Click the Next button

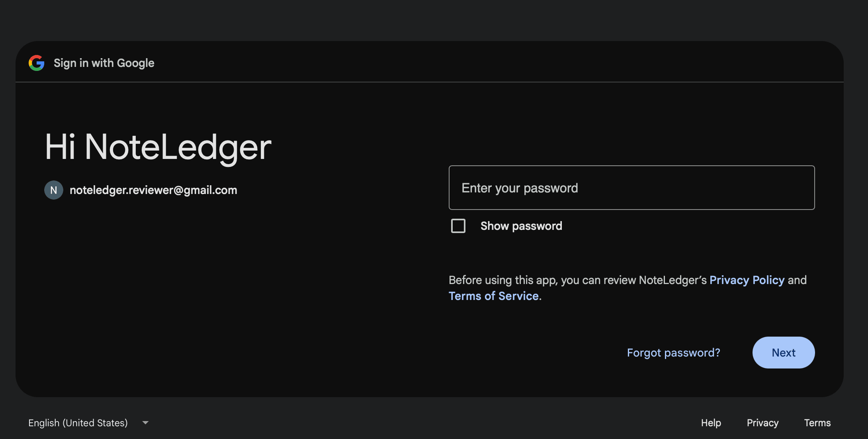click(x=784, y=353)
